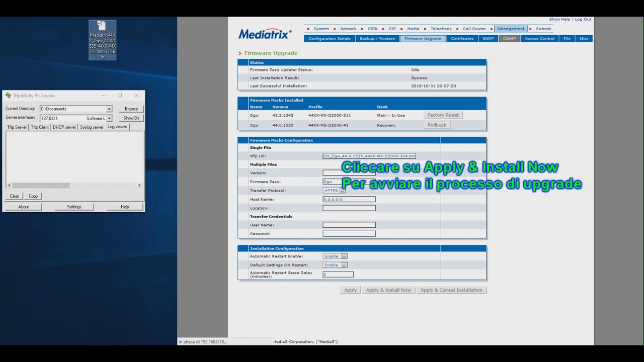This screenshot has height=362, width=644.
Task: Click the Location input field
Action: [349, 208]
